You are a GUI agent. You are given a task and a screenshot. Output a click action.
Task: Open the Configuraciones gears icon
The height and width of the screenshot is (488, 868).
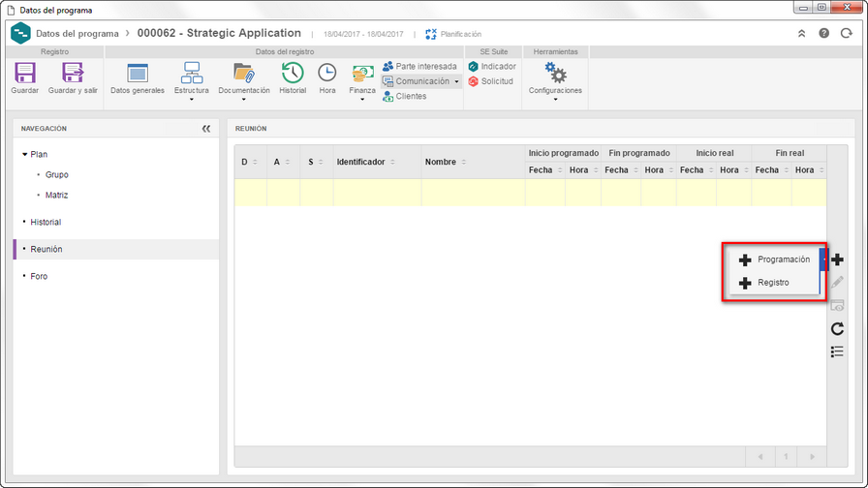tap(555, 73)
